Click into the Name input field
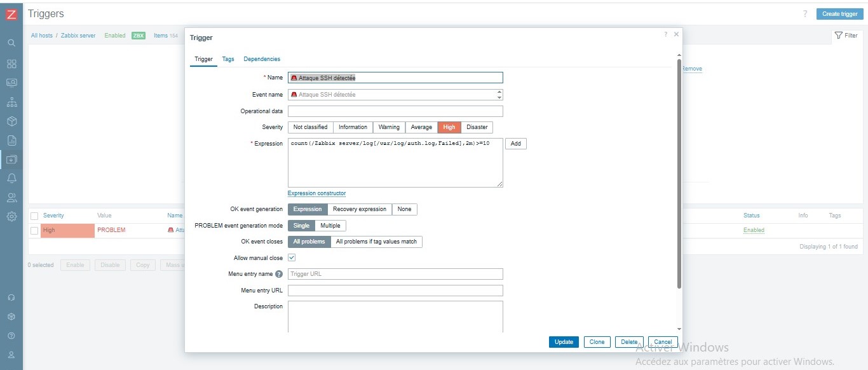This screenshot has width=868, height=370. coord(395,78)
